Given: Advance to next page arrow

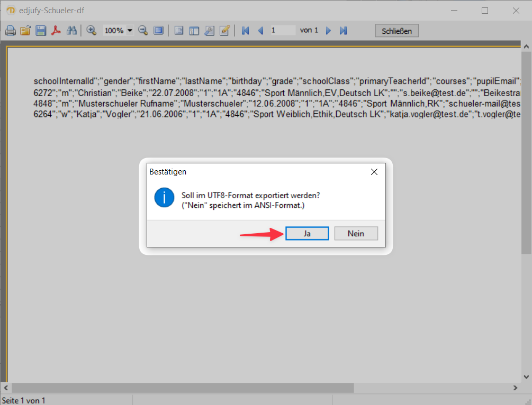Looking at the screenshot, I should [328, 30].
